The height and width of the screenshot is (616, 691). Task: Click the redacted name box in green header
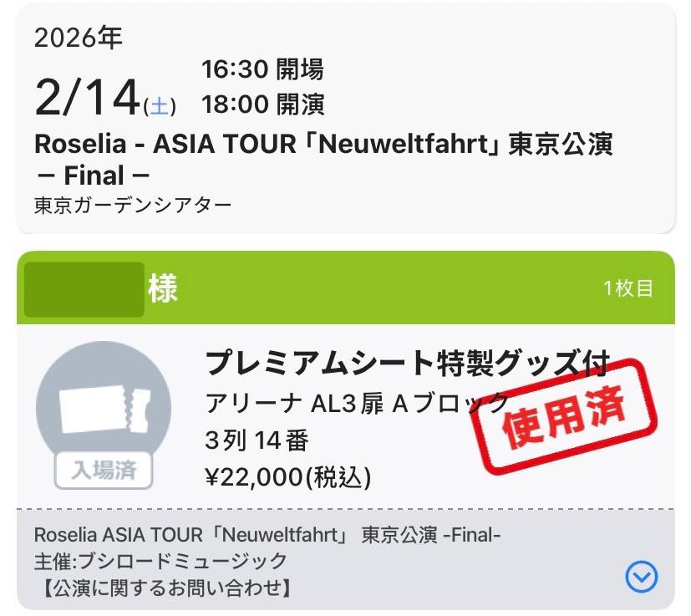84,289
